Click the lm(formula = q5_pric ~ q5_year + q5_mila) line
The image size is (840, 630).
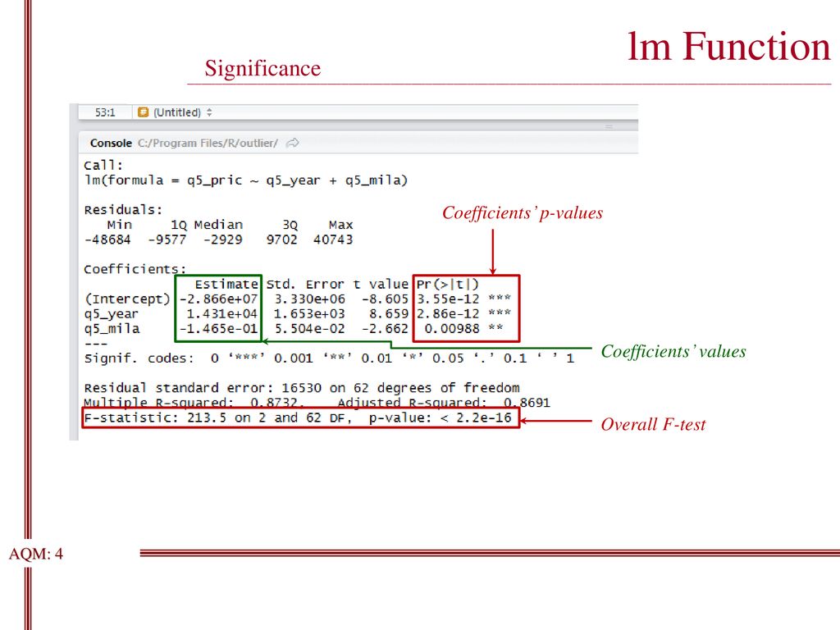[246, 180]
